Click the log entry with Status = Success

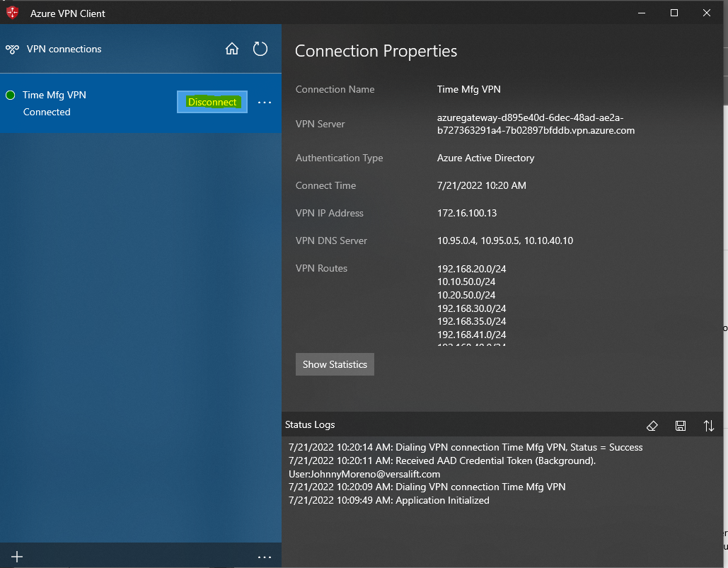(466, 447)
